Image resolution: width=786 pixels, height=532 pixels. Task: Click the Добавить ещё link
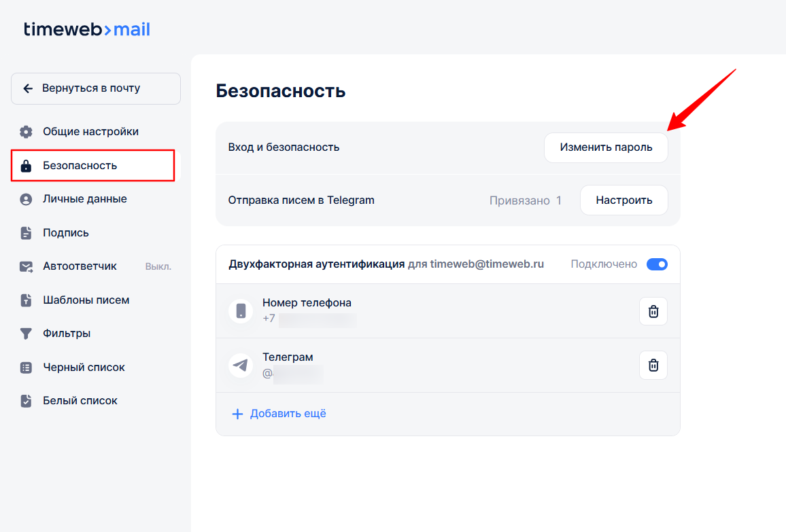tap(288, 414)
